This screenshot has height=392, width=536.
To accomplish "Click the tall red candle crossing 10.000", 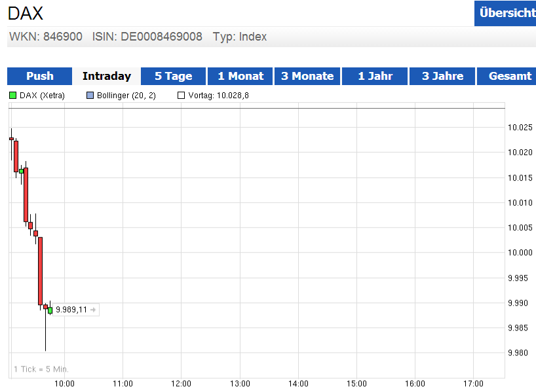I will 41,271.
